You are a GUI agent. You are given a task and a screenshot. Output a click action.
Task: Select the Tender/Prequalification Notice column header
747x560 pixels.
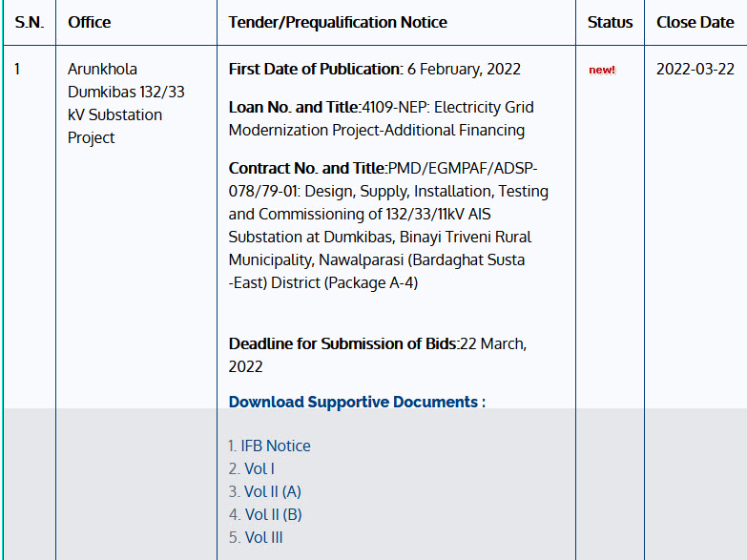pyautogui.click(x=338, y=22)
